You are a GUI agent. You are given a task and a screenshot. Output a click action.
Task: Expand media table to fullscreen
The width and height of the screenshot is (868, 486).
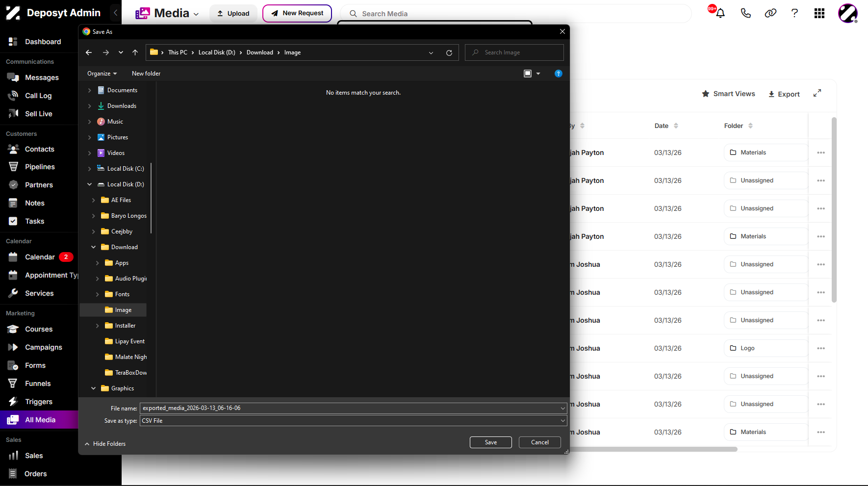click(x=817, y=93)
